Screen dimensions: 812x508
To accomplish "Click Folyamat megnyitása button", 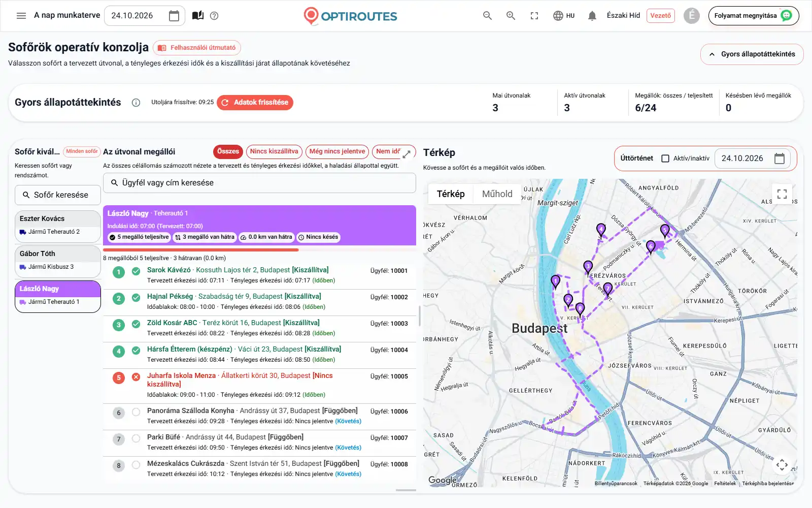I will [x=754, y=16].
